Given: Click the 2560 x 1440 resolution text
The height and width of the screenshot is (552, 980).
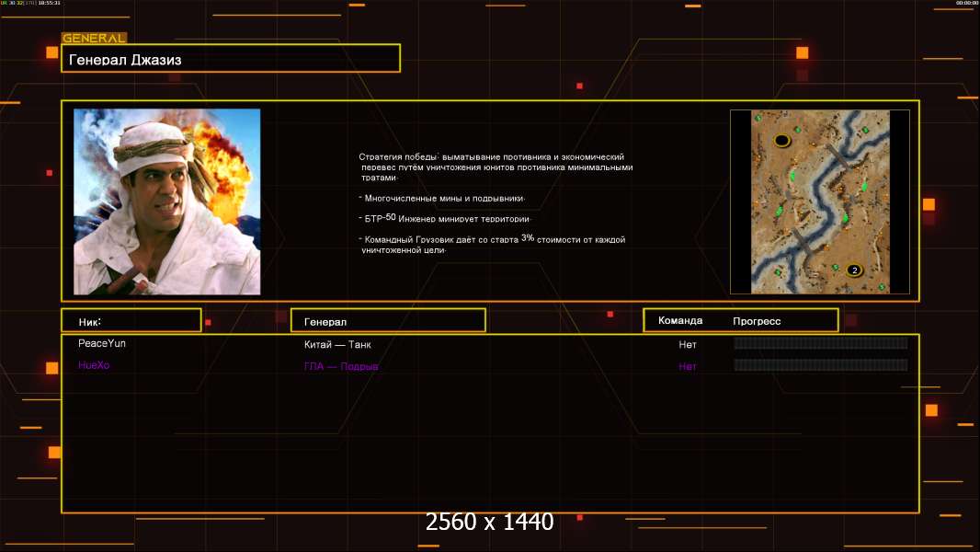Looking at the screenshot, I should pyautogui.click(x=489, y=522).
